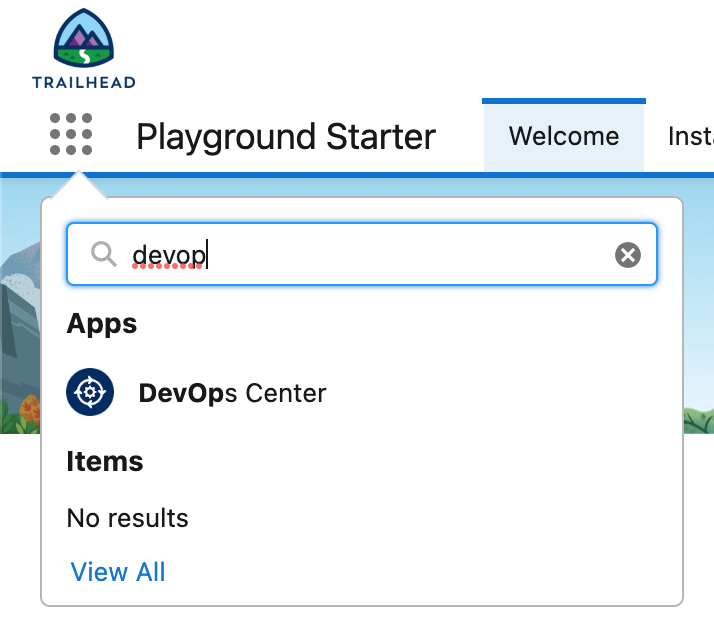Click the search field containing devop
This screenshot has height=630, width=714.
[x=362, y=254]
